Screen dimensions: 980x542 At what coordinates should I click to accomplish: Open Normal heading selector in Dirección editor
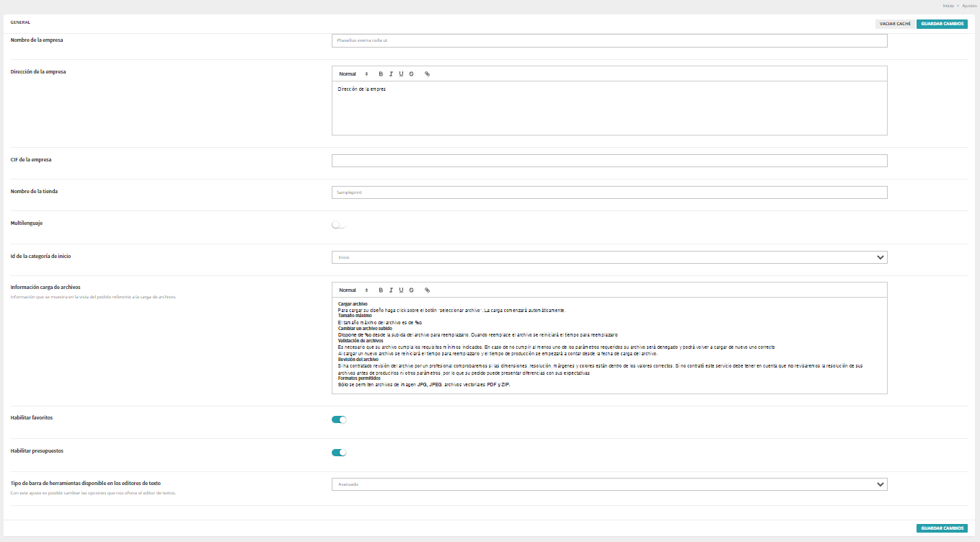(353, 74)
